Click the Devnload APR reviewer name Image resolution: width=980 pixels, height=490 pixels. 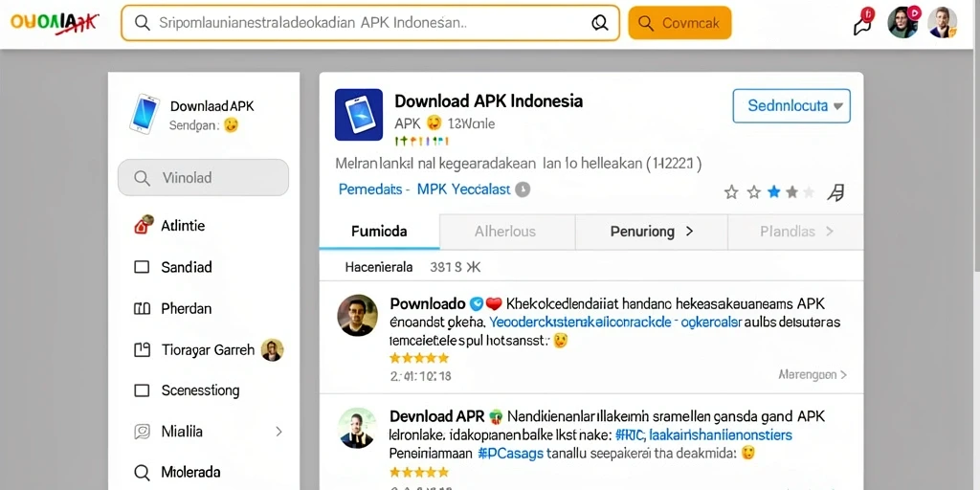pyautogui.click(x=436, y=415)
